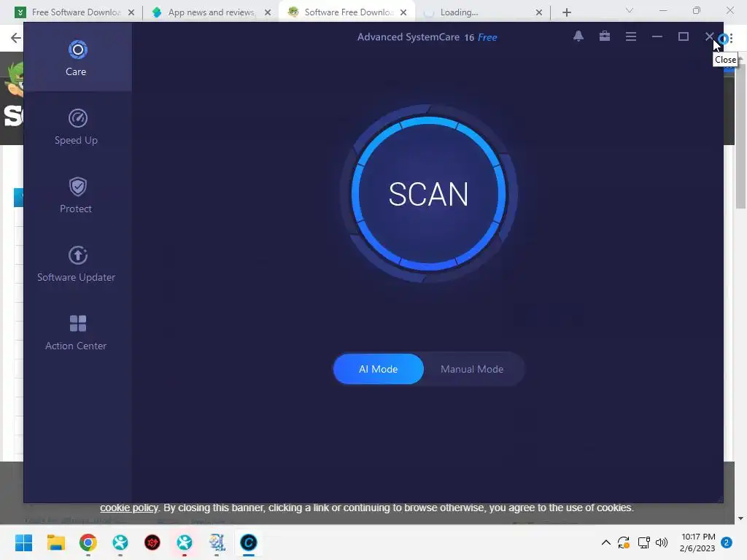Show hidden system tray icons
The image size is (747, 560).
click(x=606, y=542)
